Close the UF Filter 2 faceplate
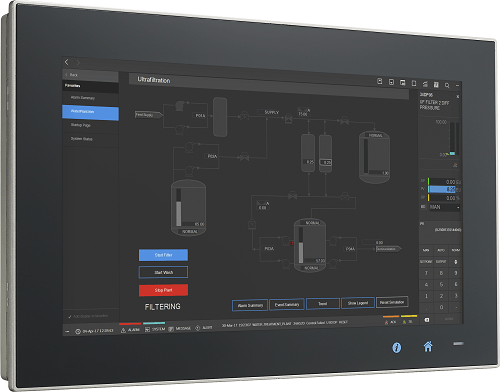 click(458, 97)
